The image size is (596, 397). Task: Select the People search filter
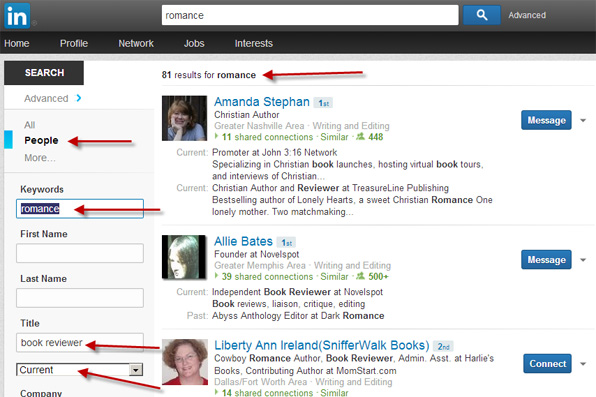point(41,140)
